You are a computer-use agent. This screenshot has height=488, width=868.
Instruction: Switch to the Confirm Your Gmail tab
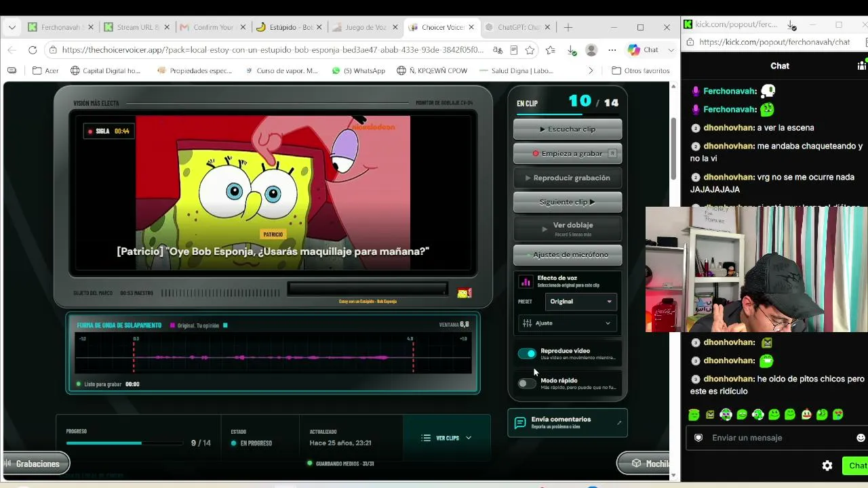tap(214, 27)
